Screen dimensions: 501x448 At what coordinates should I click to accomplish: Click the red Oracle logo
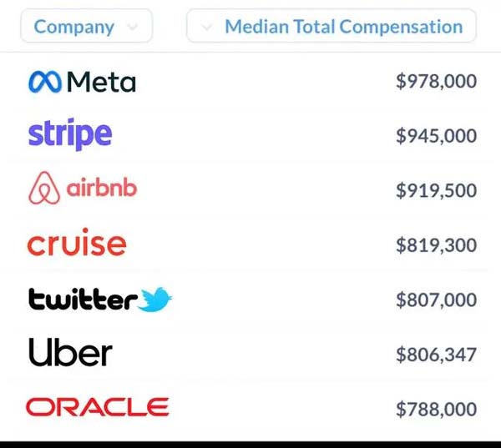point(98,407)
